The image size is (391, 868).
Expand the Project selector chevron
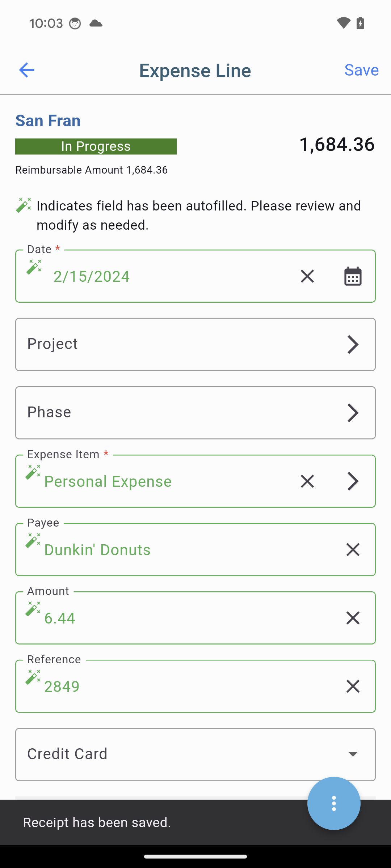click(353, 344)
